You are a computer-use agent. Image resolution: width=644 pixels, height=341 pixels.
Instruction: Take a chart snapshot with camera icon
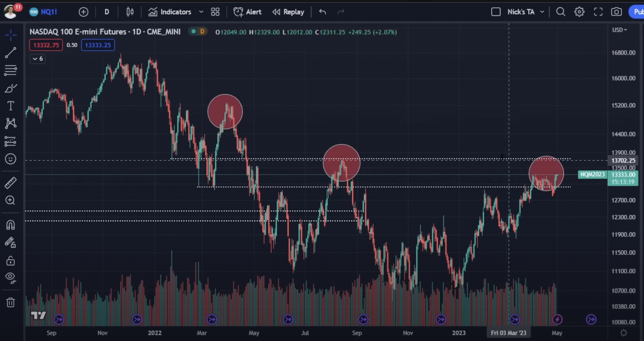click(x=616, y=12)
